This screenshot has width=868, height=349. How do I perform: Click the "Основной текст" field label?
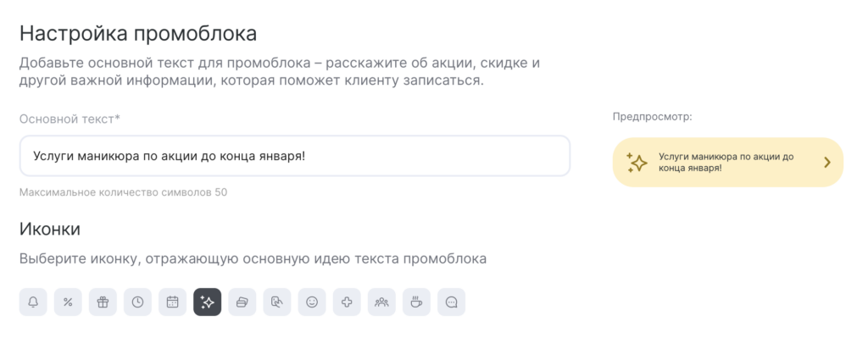click(70, 119)
